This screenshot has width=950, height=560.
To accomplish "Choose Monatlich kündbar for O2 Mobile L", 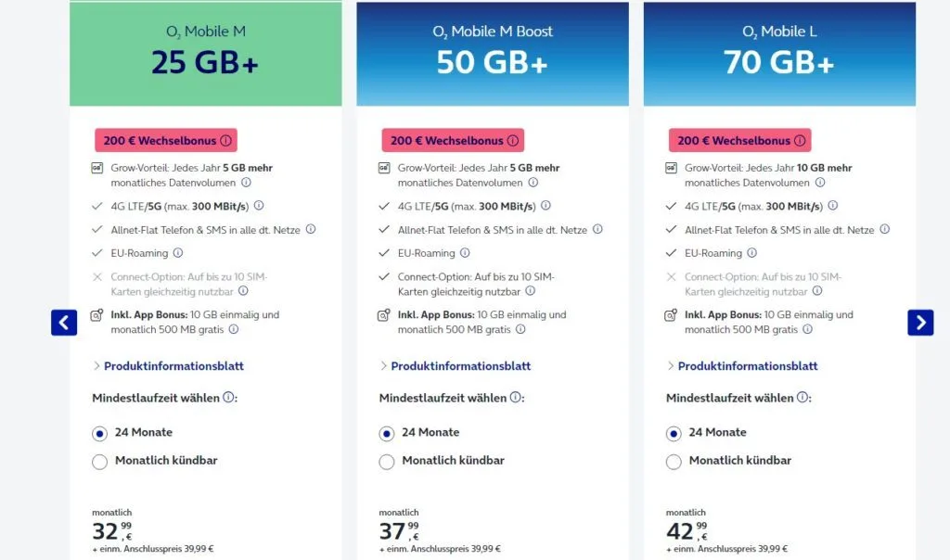I will point(674,461).
